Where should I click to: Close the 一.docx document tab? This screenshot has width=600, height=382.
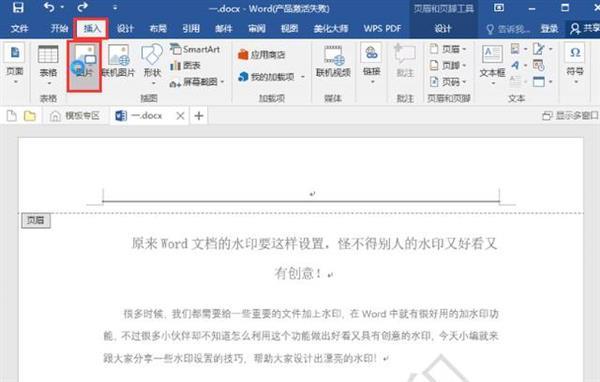click(180, 116)
